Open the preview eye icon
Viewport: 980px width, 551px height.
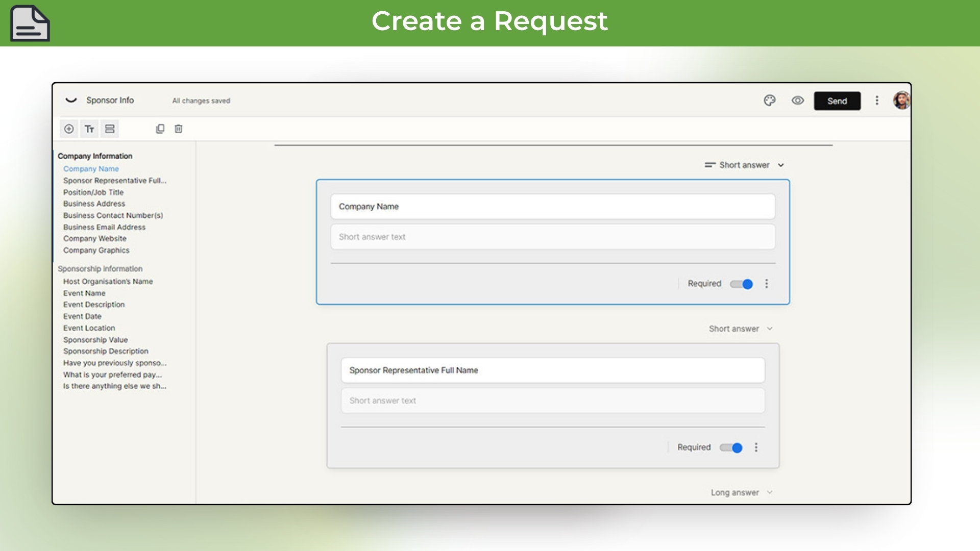pyautogui.click(x=797, y=101)
